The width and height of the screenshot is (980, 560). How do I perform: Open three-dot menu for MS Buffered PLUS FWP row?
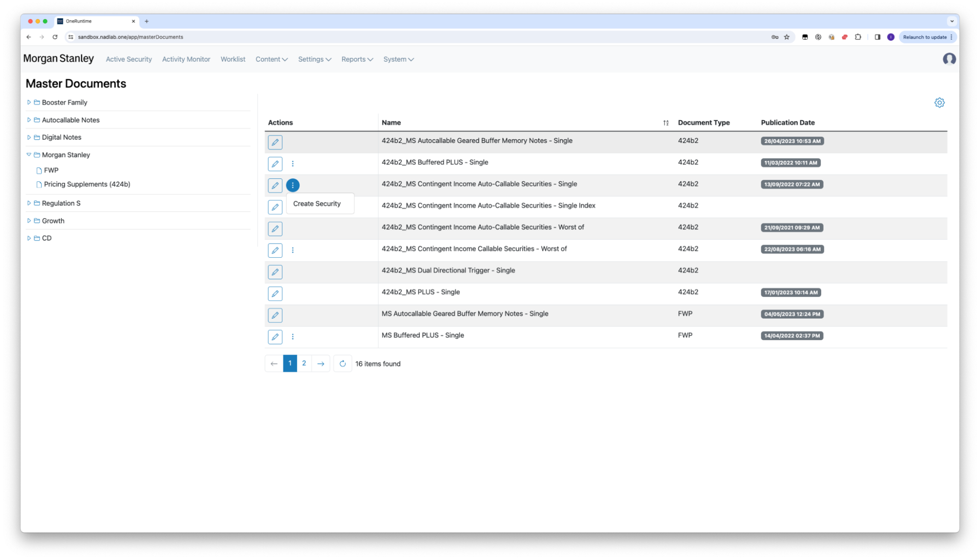click(293, 337)
